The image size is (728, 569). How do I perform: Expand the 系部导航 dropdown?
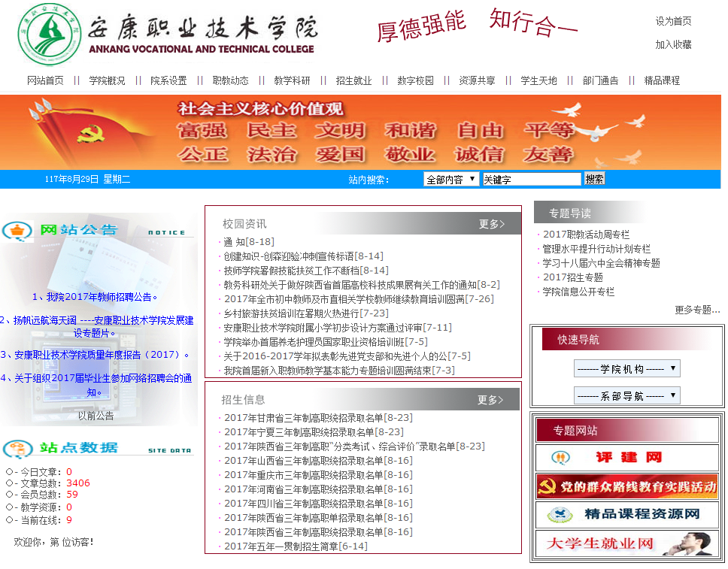pyautogui.click(x=626, y=395)
